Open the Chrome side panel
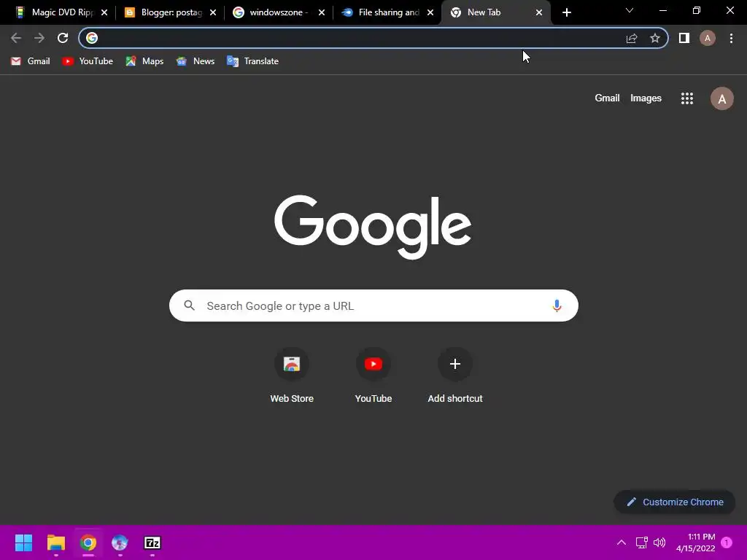Image resolution: width=747 pixels, height=560 pixels. coord(684,38)
